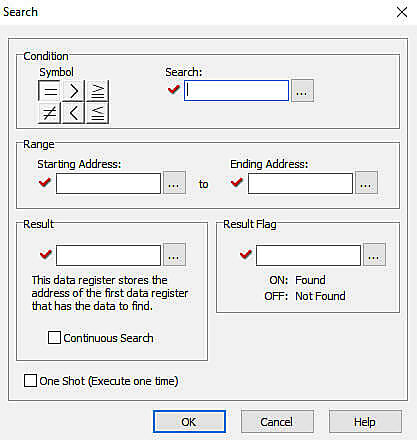Open browse button for Ending Address
The image size is (417, 440).
pos(366,183)
